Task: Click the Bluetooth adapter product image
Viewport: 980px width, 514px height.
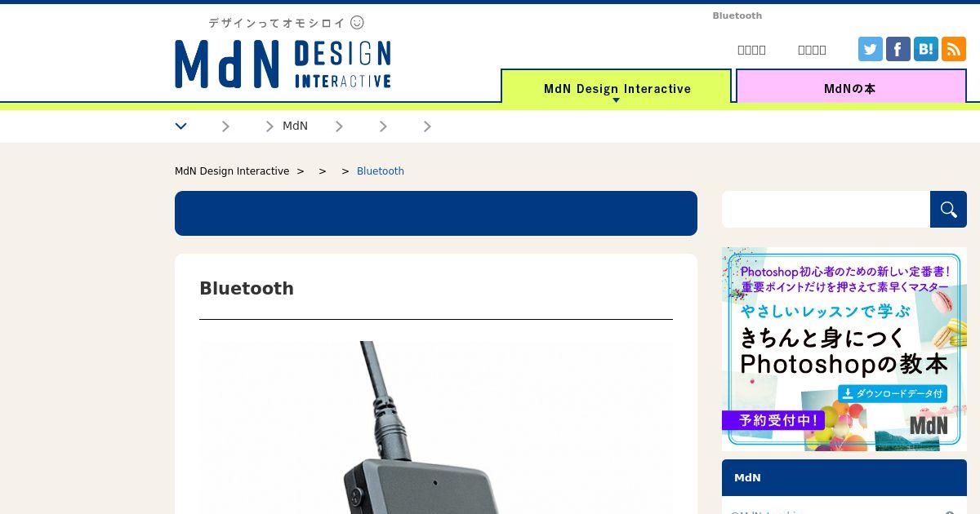Action: coord(436,428)
